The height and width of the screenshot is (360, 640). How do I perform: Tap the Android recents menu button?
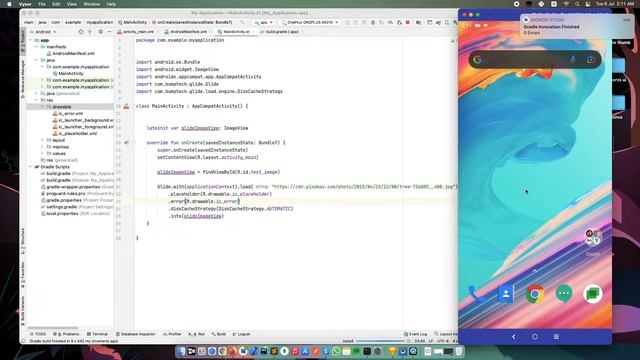[556, 337]
